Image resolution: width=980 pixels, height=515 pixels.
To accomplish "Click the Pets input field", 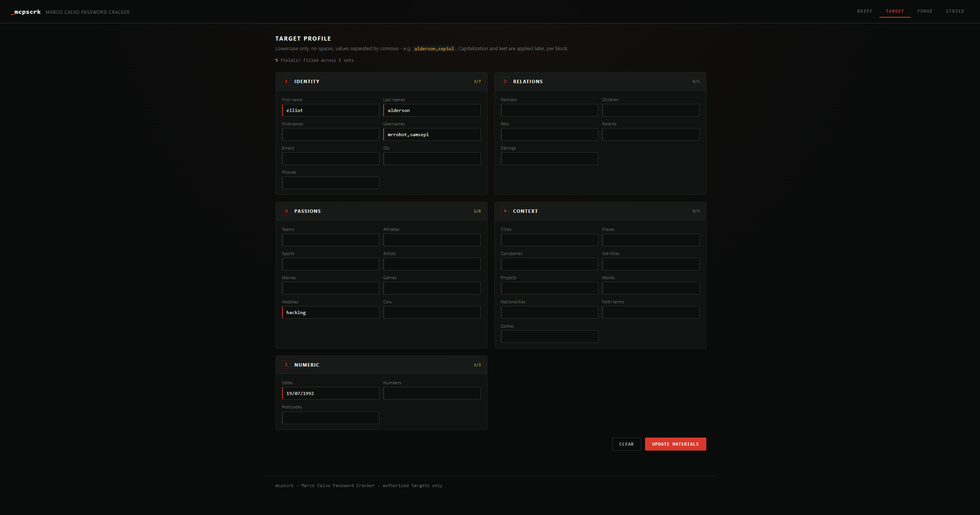I will (x=549, y=135).
